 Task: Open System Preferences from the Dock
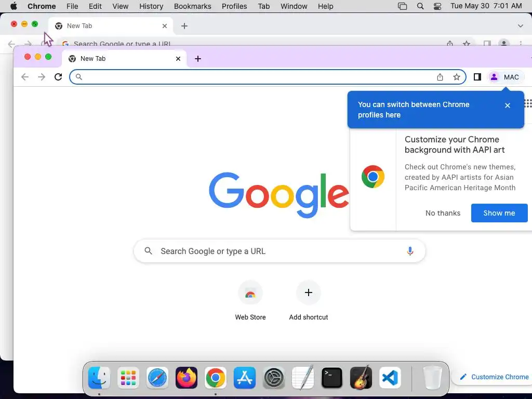(x=274, y=378)
